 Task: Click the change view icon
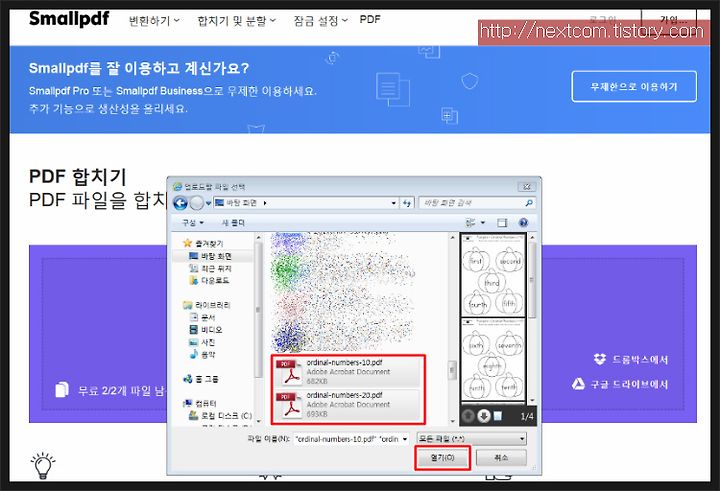tap(471, 223)
